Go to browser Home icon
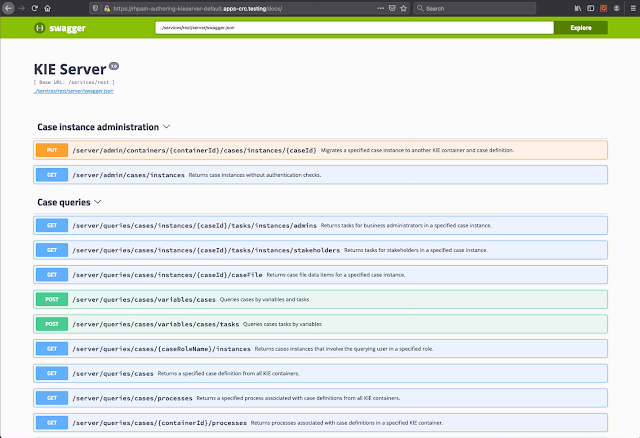640x438 pixels. (x=47, y=8)
